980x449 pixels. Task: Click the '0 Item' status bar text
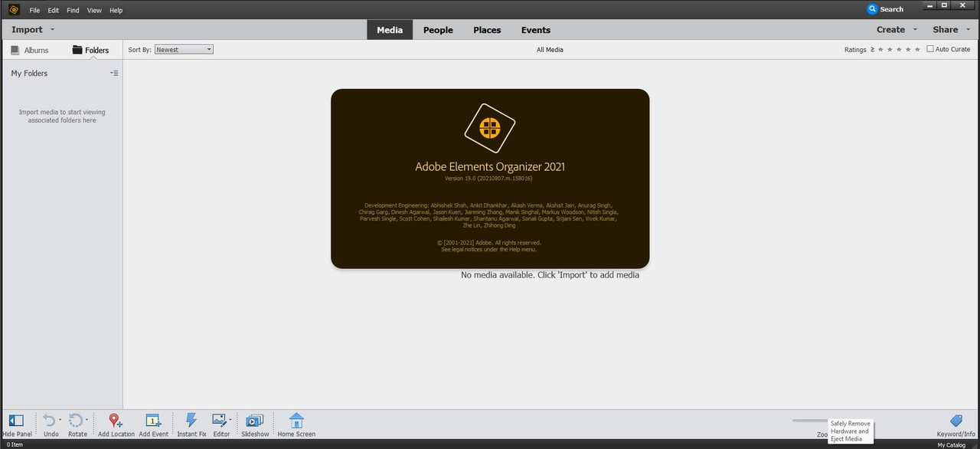coord(15,444)
